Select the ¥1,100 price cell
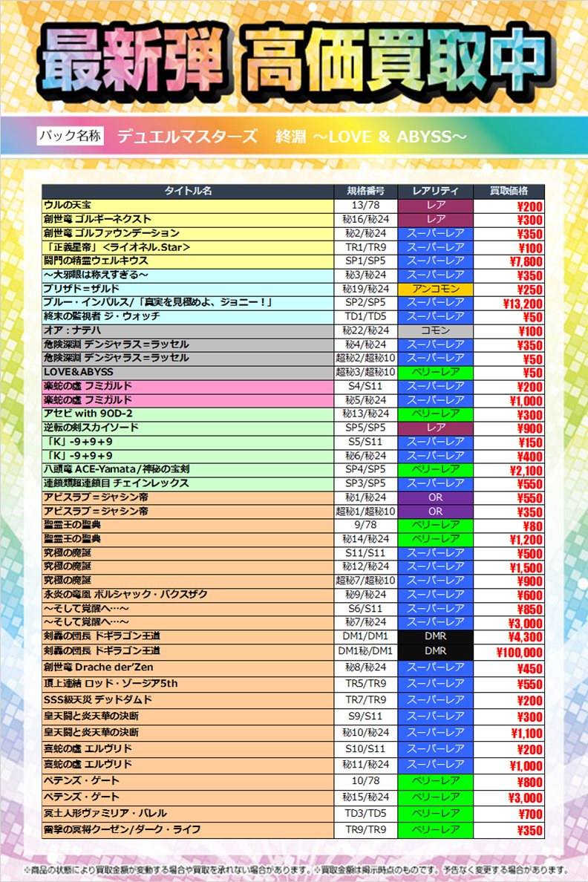 (509, 733)
